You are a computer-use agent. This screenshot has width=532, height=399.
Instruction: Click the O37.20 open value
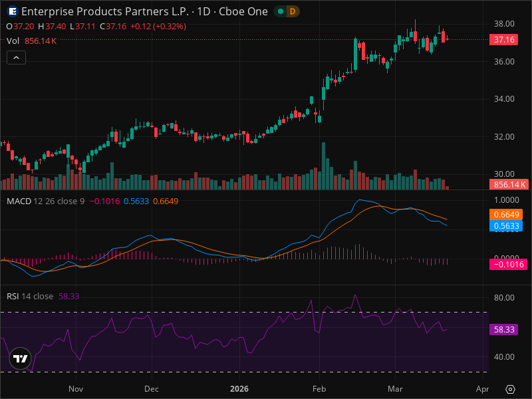point(21,27)
